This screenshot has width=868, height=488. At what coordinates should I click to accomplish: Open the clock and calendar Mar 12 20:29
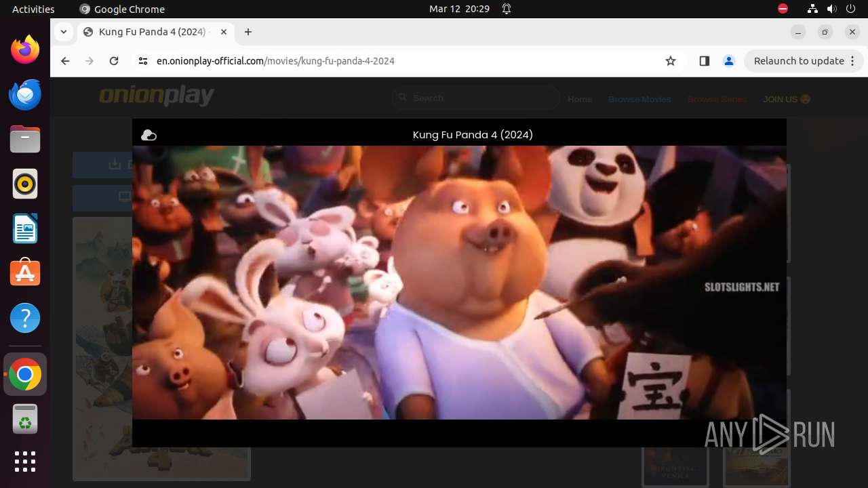pyautogui.click(x=459, y=9)
